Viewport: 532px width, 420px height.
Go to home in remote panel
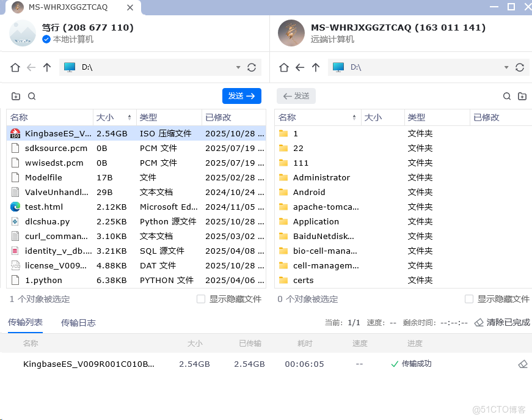coord(284,68)
